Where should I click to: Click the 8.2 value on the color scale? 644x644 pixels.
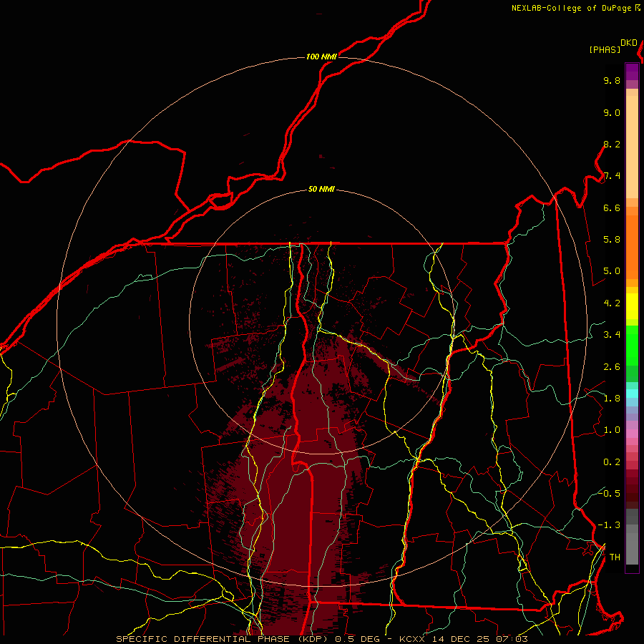pos(612,144)
